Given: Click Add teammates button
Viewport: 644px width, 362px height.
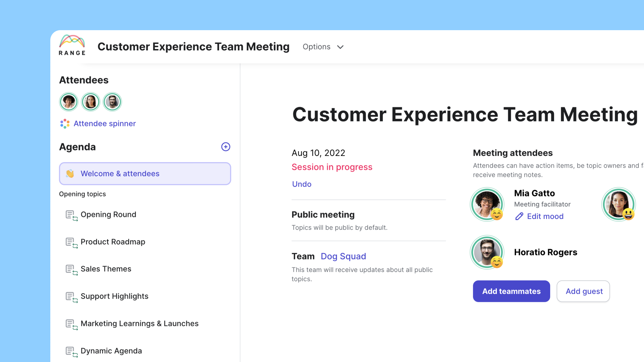Looking at the screenshot, I should [511, 291].
